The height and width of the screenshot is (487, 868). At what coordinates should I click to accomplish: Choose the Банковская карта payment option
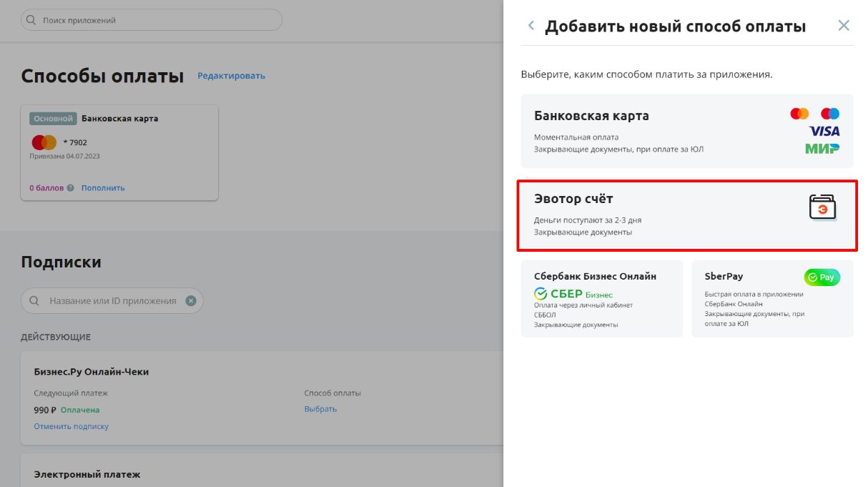point(687,131)
